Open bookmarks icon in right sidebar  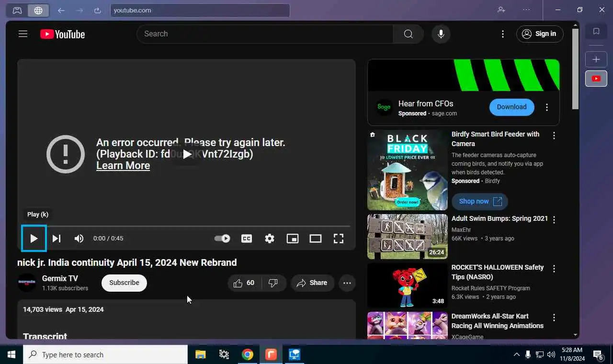click(x=596, y=32)
